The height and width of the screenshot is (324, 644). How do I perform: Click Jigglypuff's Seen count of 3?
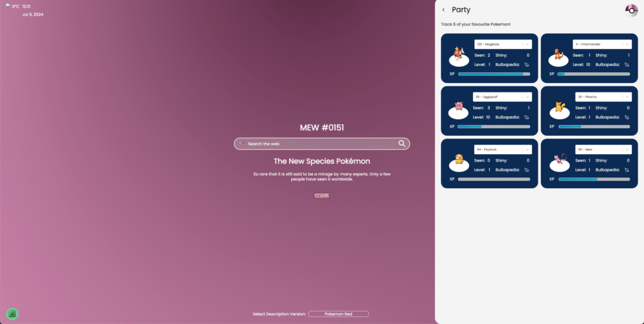[489, 108]
